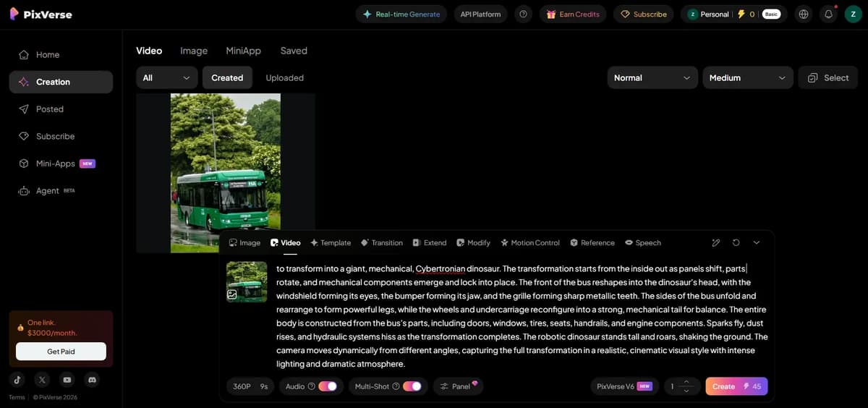Select the Video mode in the creation panel
Screen dimensions: 868x408
coord(285,242)
